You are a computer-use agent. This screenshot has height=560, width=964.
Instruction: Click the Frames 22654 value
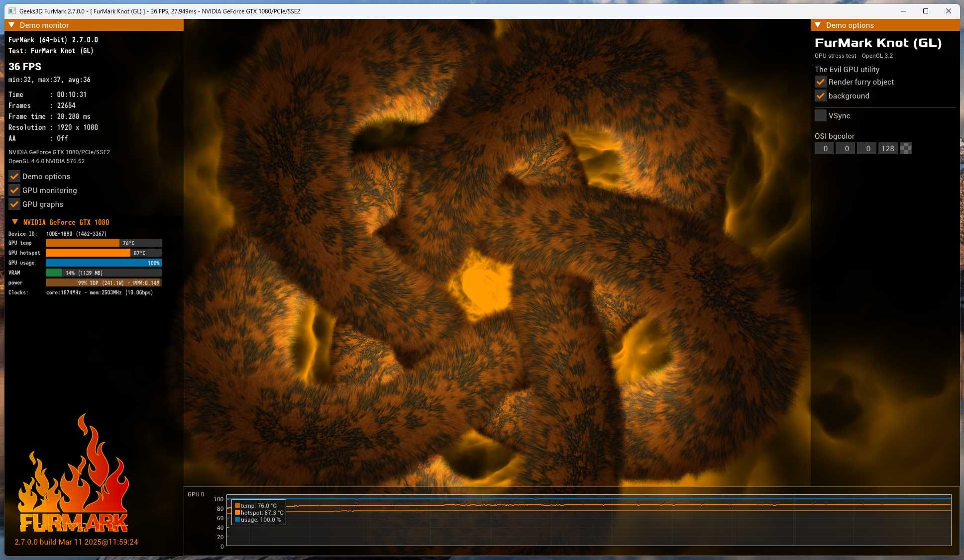[x=66, y=105]
